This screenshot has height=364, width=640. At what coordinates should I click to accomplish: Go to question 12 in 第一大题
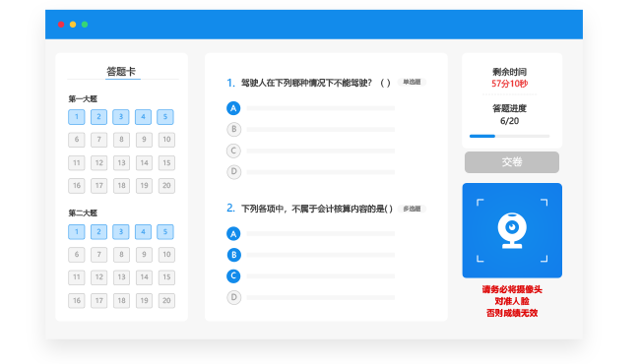[x=98, y=163]
